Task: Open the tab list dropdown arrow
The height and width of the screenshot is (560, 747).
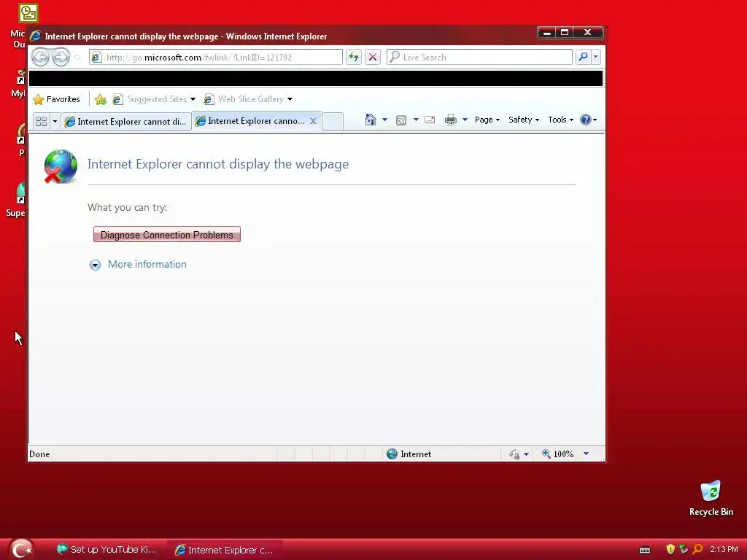Action: [55, 122]
